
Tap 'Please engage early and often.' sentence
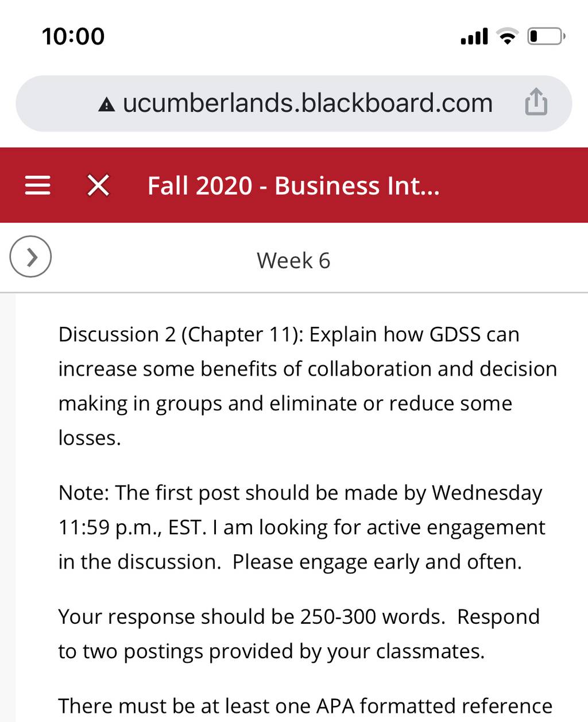pos(377,562)
